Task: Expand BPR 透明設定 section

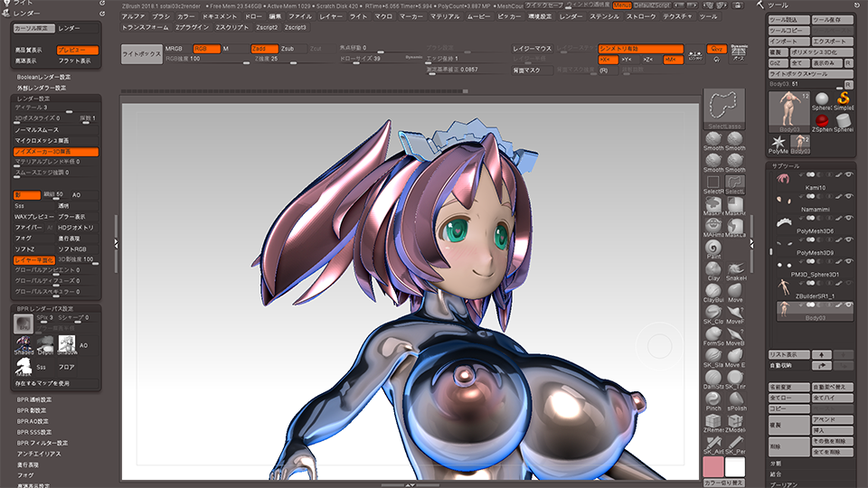Action: coord(34,399)
